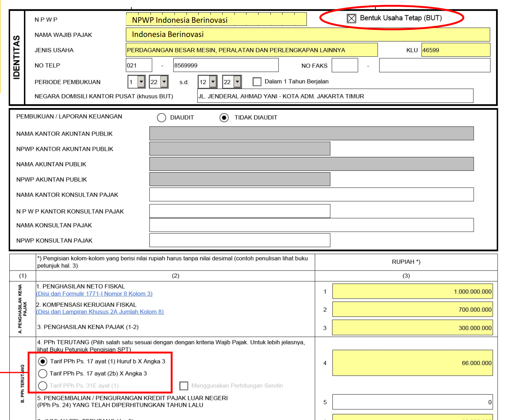
Task: Click the telephone number field 8569999
Action: tap(226, 65)
